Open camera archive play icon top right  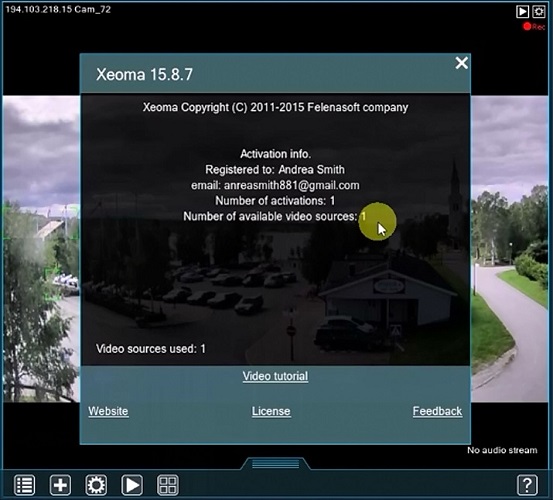tap(522, 12)
